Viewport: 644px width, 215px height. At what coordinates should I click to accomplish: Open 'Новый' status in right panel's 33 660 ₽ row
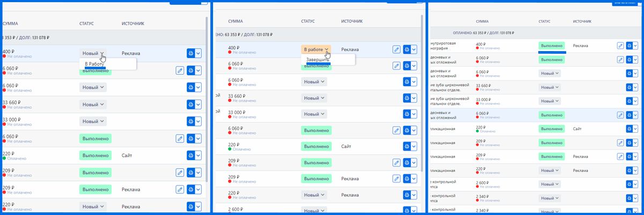click(x=550, y=87)
